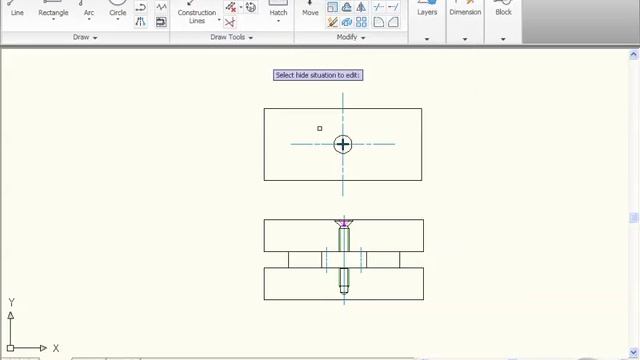The width and height of the screenshot is (640, 360).
Task: Open the Circle tool dropdown arrow
Action: [118, 20]
